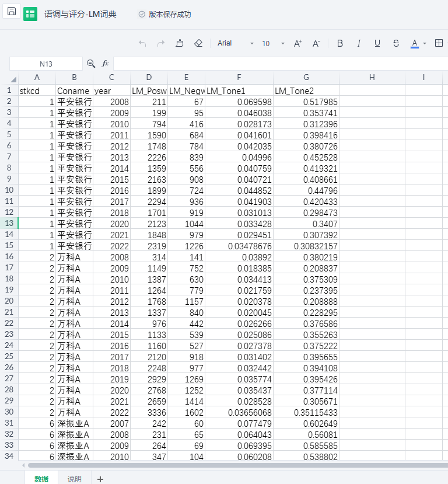The height and width of the screenshot is (484, 448).
Task: Select column G header
Action: point(306,78)
